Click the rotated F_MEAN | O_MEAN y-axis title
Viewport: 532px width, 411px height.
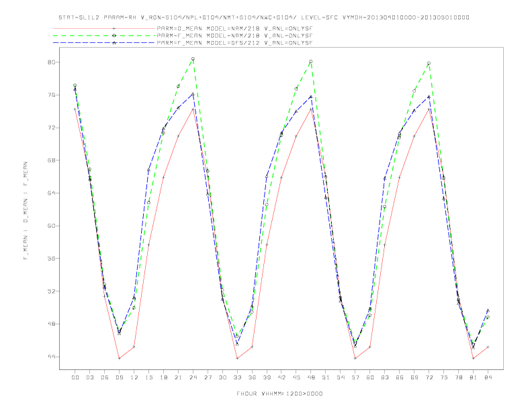click(26, 211)
